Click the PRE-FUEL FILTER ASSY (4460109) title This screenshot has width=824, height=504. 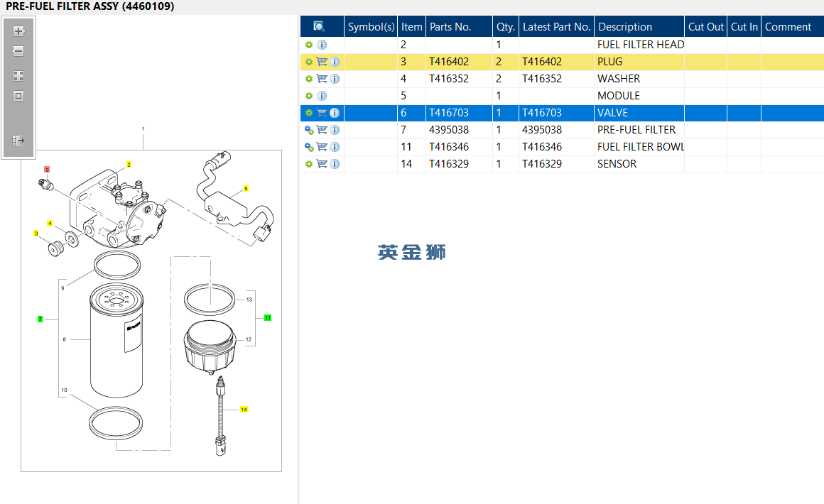tap(90, 6)
